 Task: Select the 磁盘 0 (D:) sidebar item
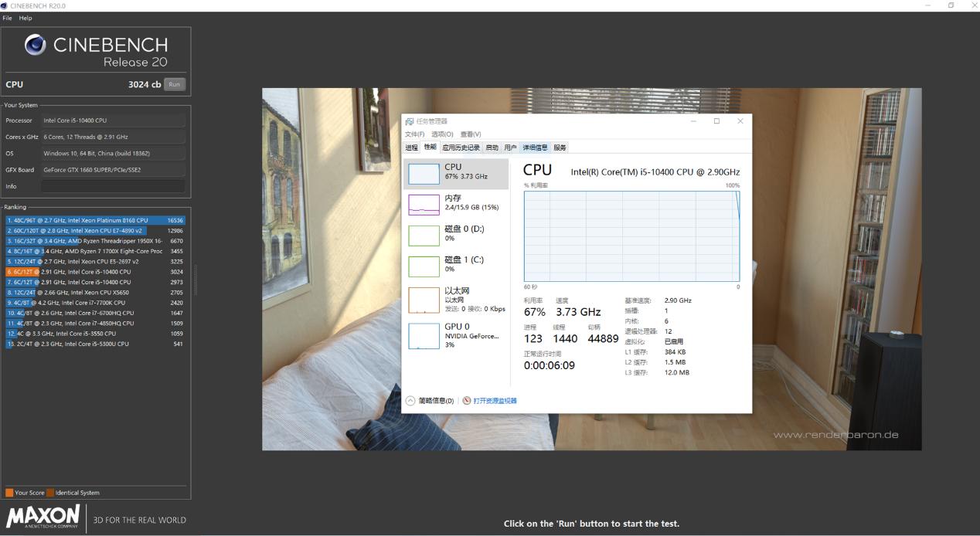(x=456, y=235)
